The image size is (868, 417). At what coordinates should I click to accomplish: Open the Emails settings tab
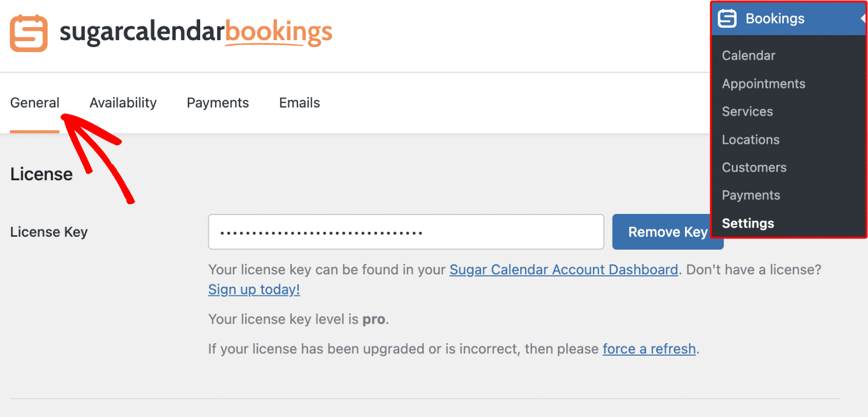tap(299, 103)
